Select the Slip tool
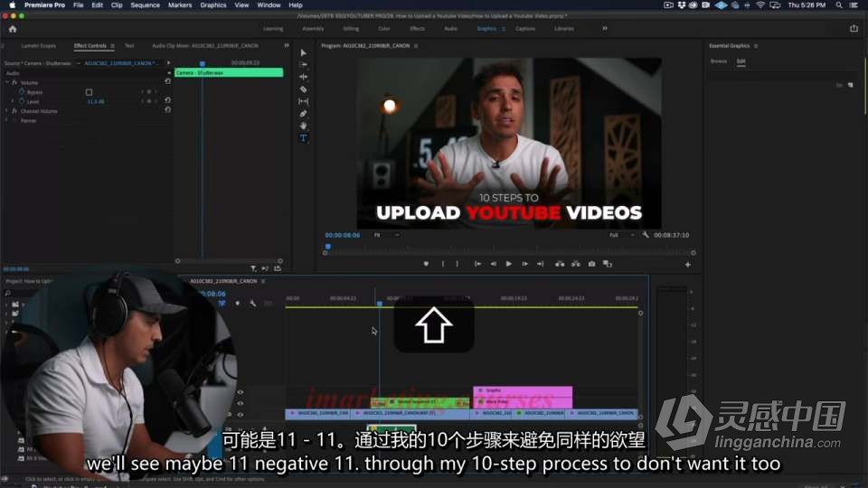 pos(304,101)
